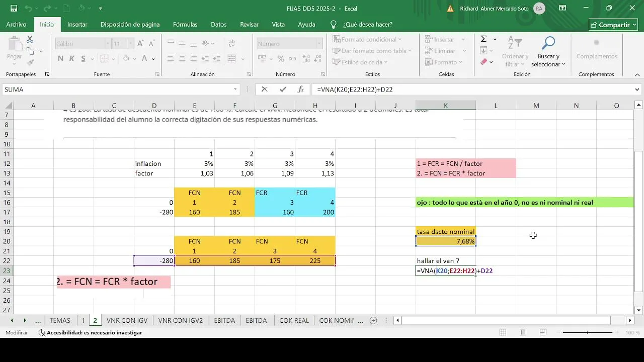Open Buscar y seleccionar magnifier
Viewport: 644px width, 362px height.
point(548,51)
